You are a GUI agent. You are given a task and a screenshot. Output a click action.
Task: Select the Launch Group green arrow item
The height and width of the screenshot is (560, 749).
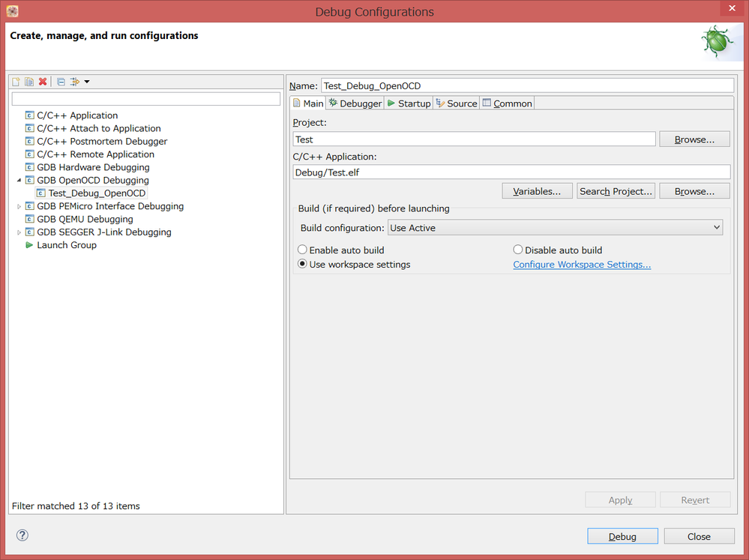click(66, 245)
